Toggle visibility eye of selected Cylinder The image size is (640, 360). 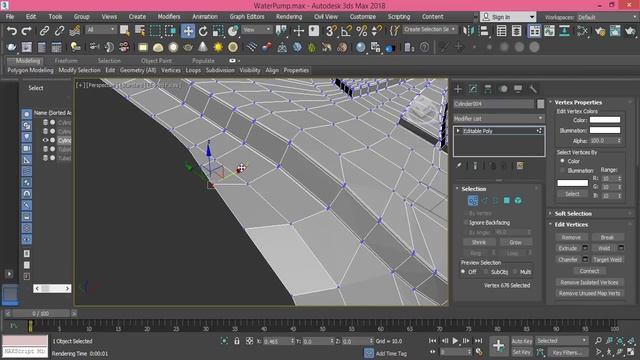[x=45, y=140]
